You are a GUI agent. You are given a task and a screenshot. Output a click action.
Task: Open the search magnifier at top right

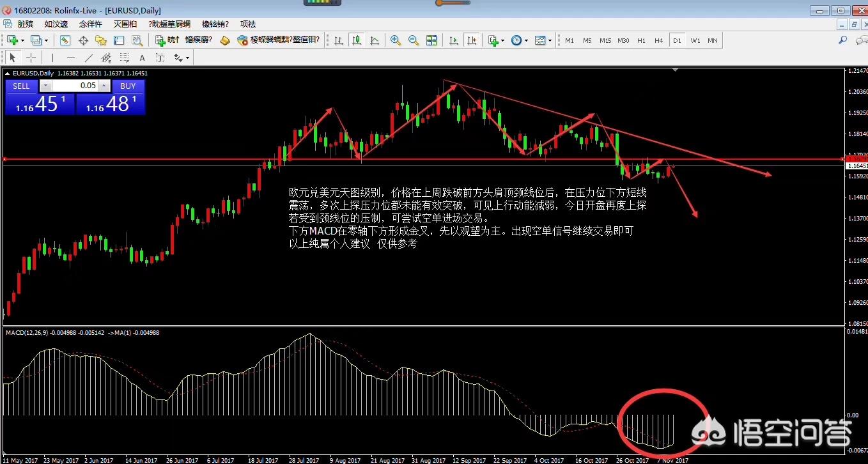843,40
